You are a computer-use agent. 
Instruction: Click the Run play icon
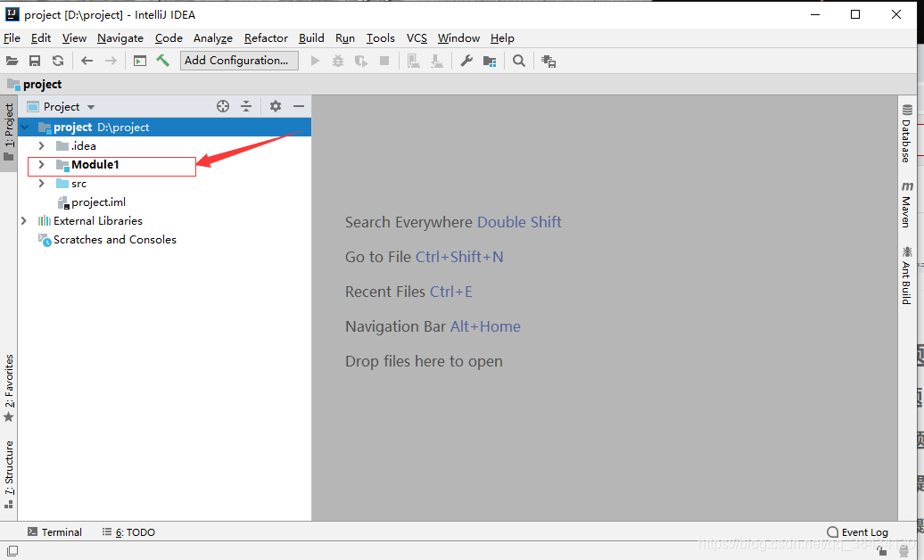point(315,61)
